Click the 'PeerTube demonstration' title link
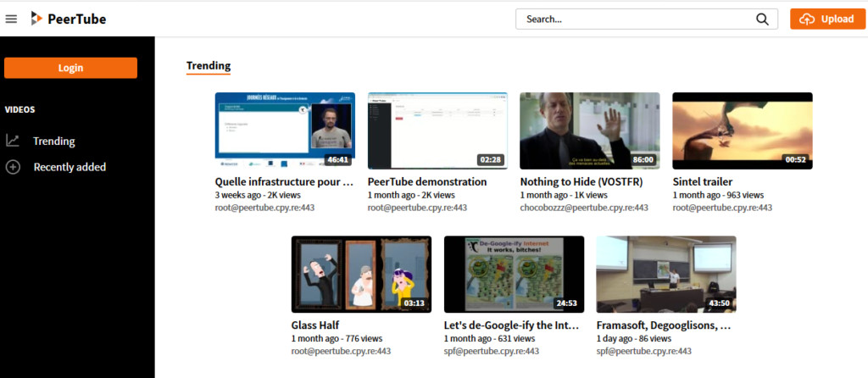The width and height of the screenshot is (868, 378). coord(427,182)
